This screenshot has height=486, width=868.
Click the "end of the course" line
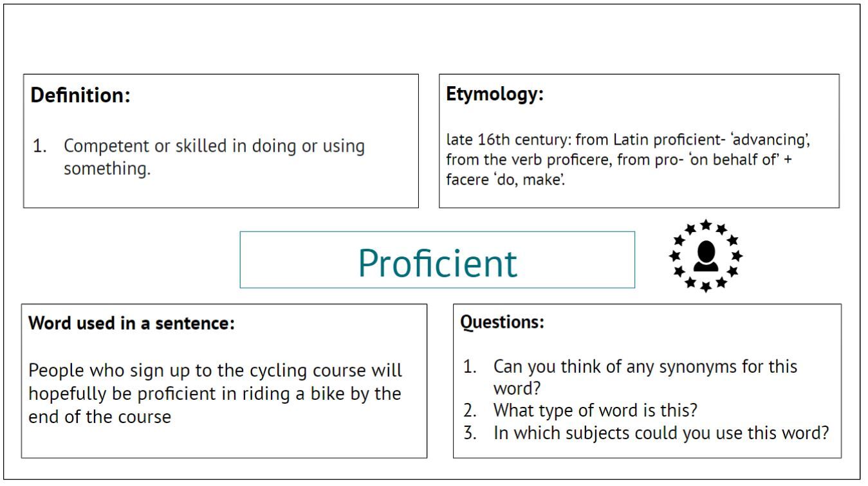[x=100, y=417]
